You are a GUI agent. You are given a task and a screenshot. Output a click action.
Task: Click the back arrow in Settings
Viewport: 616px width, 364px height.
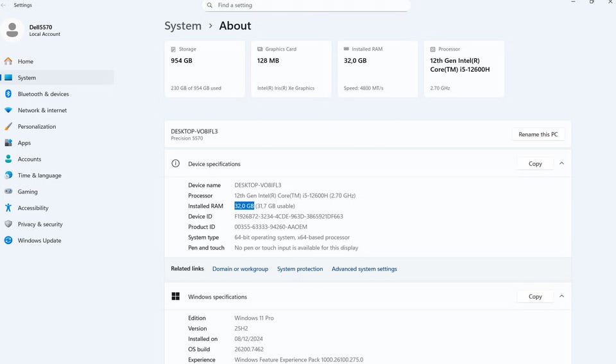4,5
